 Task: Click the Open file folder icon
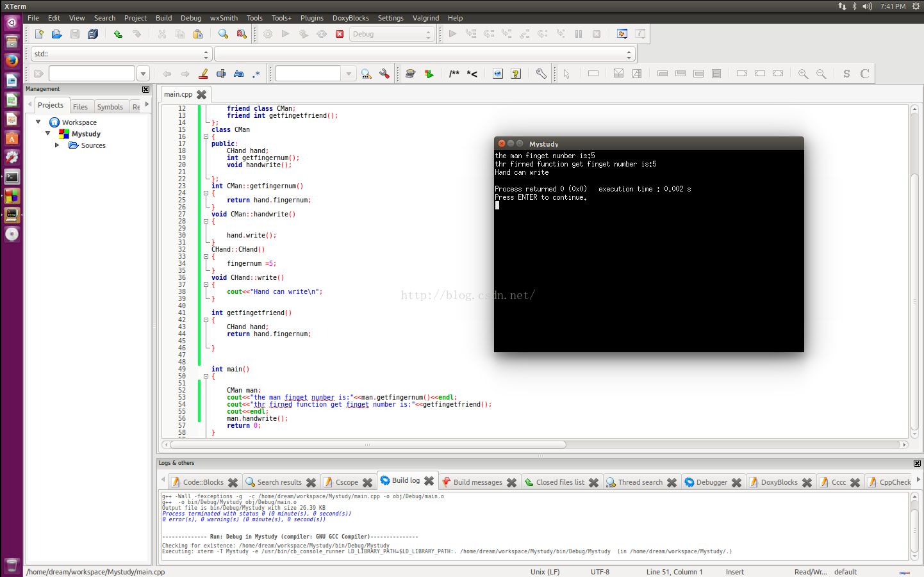click(57, 34)
